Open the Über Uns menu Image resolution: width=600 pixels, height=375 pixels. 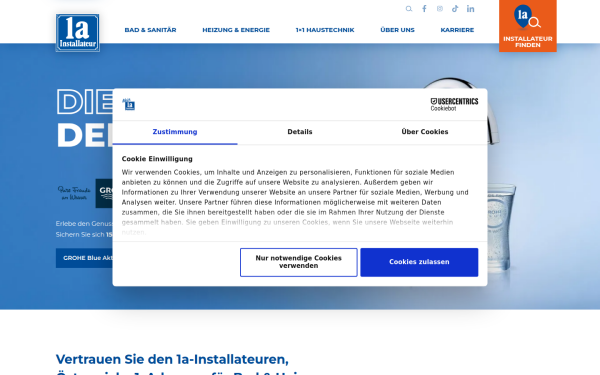click(397, 30)
